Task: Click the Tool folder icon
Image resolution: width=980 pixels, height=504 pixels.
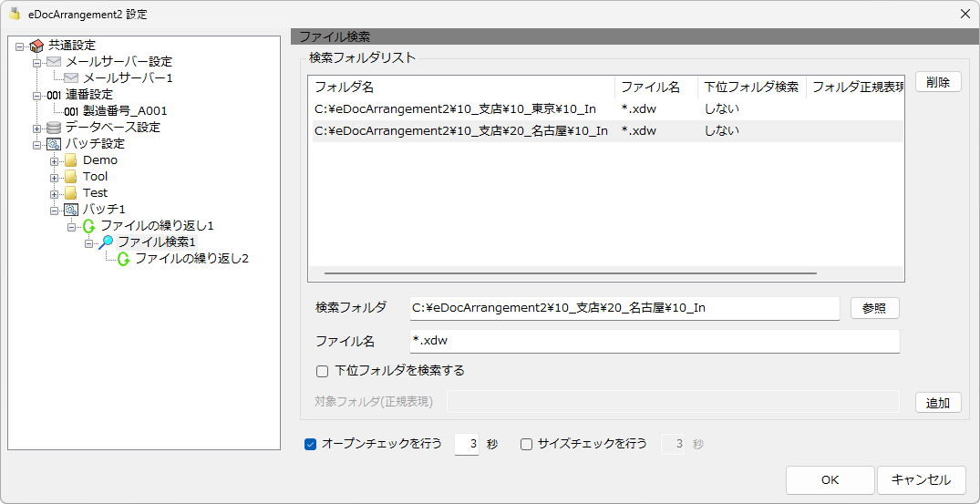Action: (x=71, y=176)
